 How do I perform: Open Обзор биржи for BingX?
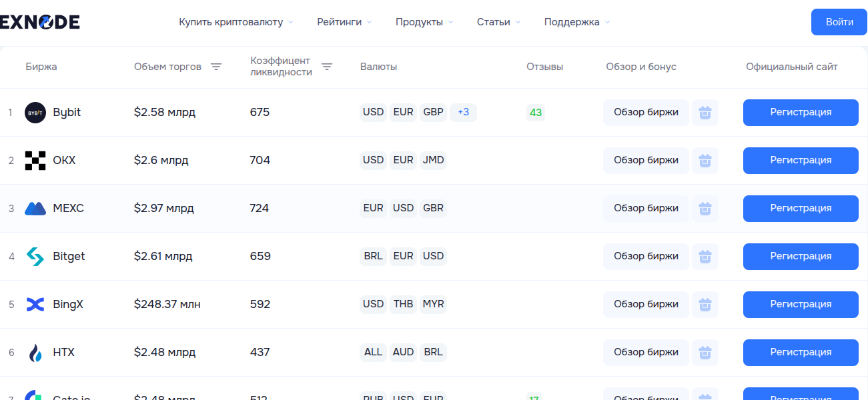click(x=646, y=305)
